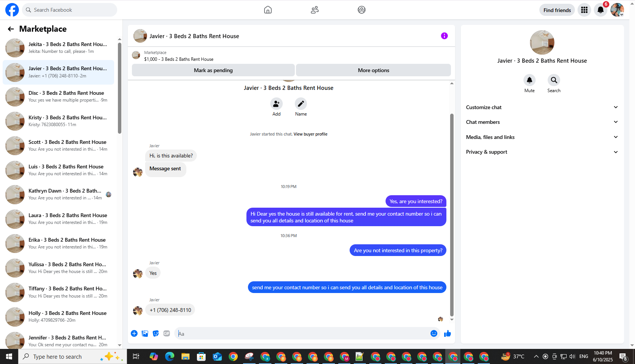Click the +1 (706) 248-8110 message
The width and height of the screenshot is (635, 364).
pos(170,310)
